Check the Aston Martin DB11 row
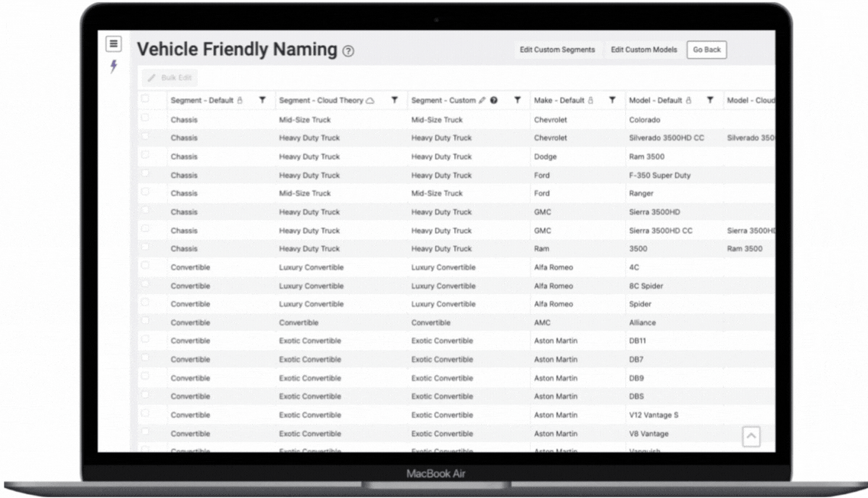This screenshot has width=868, height=498. [x=145, y=339]
